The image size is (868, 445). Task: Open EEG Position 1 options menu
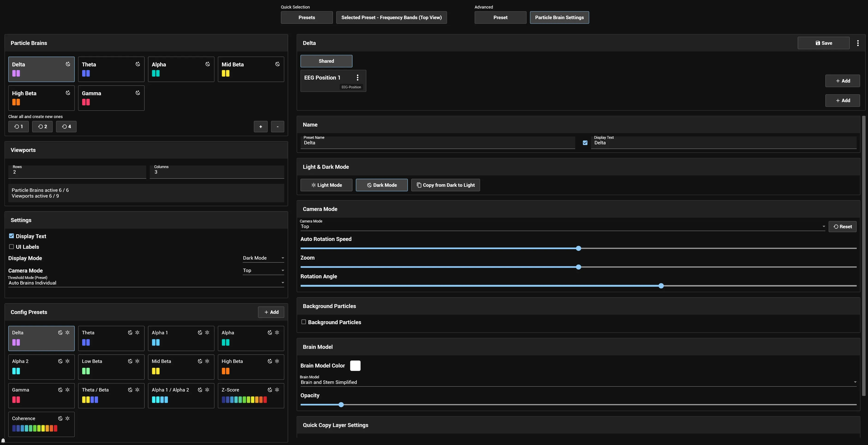tap(357, 77)
